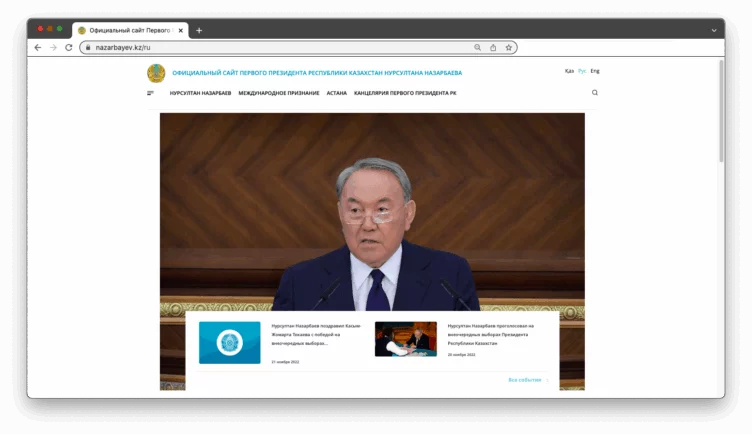752x434 pixels.
Task: Click the page vertical scrollbar
Action: pos(721,111)
